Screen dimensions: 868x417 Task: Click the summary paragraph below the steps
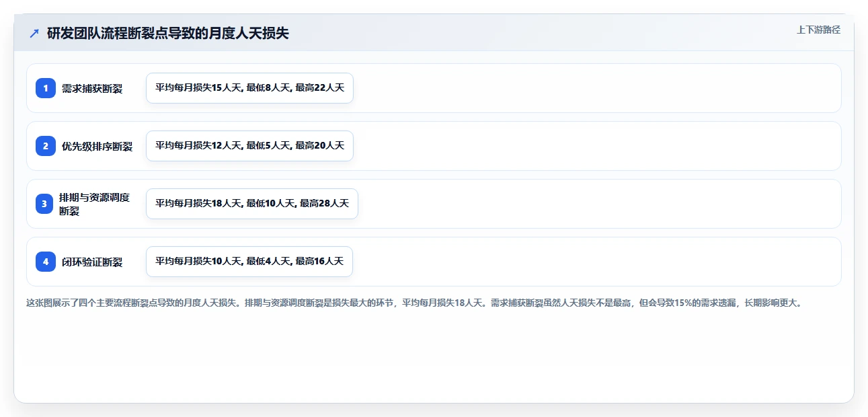[413, 303]
